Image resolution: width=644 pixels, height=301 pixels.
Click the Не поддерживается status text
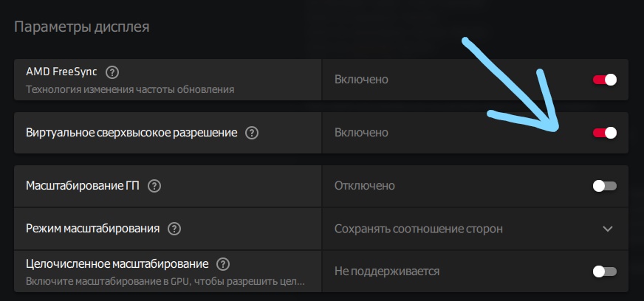[387, 271]
